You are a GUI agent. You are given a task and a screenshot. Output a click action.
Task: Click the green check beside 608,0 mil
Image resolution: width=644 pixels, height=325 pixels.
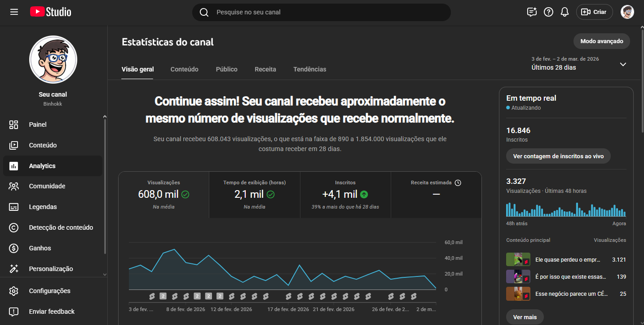click(185, 195)
